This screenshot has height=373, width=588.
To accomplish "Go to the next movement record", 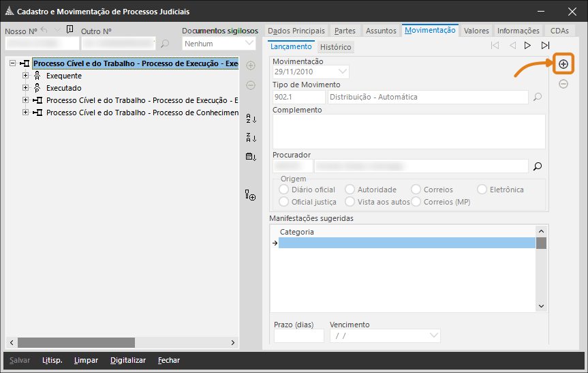I will [527, 46].
